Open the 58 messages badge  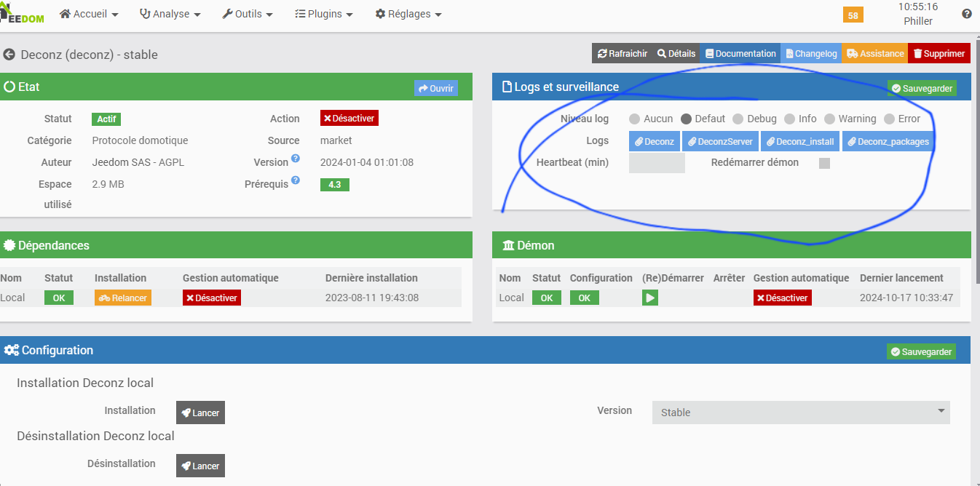853,15
